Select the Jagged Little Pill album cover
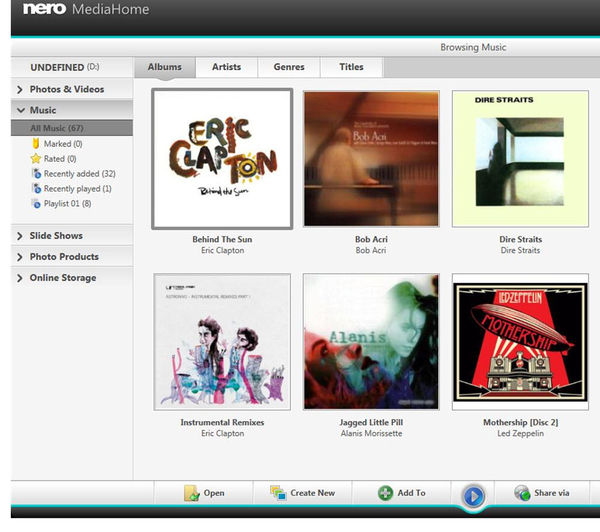Image resolution: width=600 pixels, height=532 pixels. pos(371,342)
